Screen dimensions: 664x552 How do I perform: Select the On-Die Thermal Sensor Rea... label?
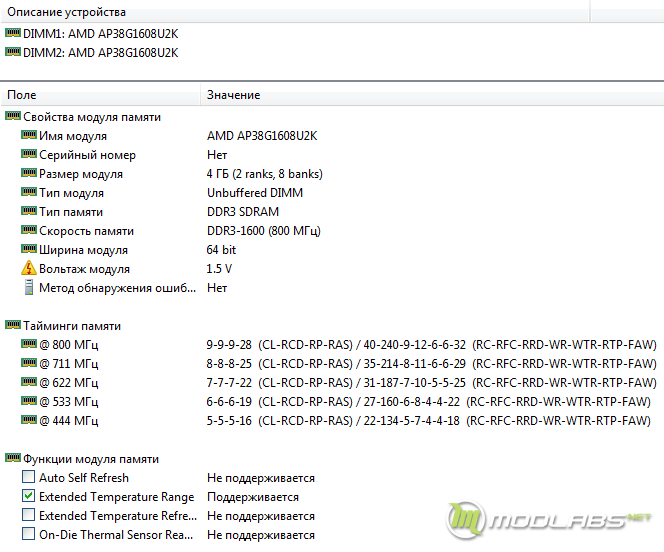tap(116, 535)
